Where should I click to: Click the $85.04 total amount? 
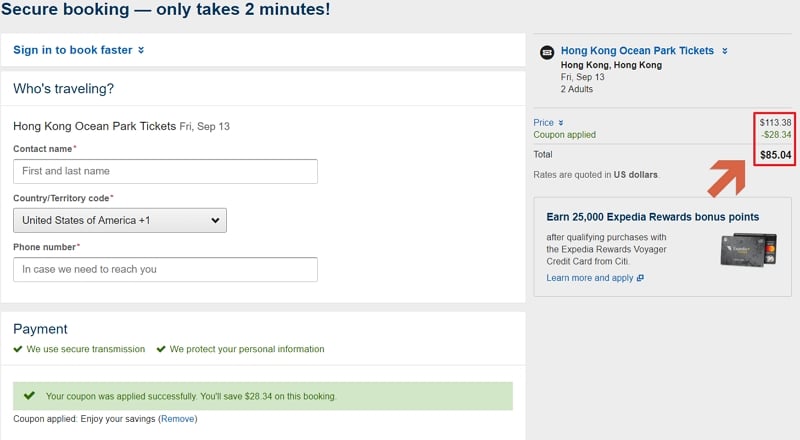pyautogui.click(x=776, y=155)
